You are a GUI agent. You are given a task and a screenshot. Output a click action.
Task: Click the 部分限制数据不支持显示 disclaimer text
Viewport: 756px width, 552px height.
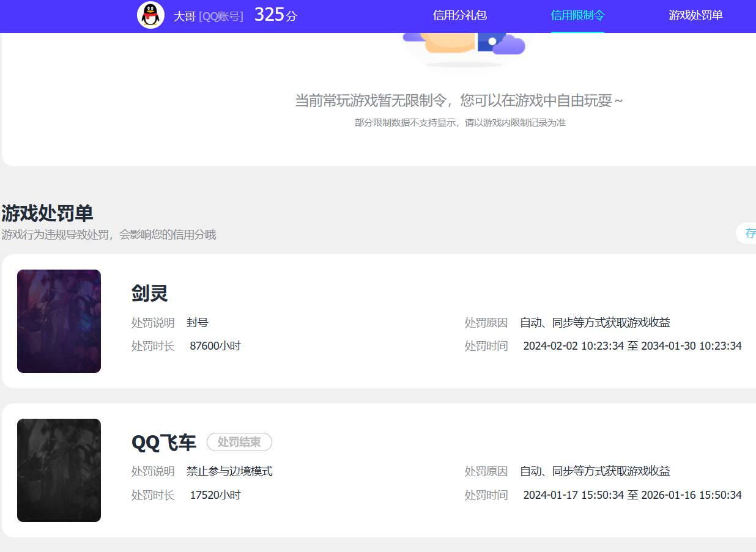pyautogui.click(x=459, y=122)
